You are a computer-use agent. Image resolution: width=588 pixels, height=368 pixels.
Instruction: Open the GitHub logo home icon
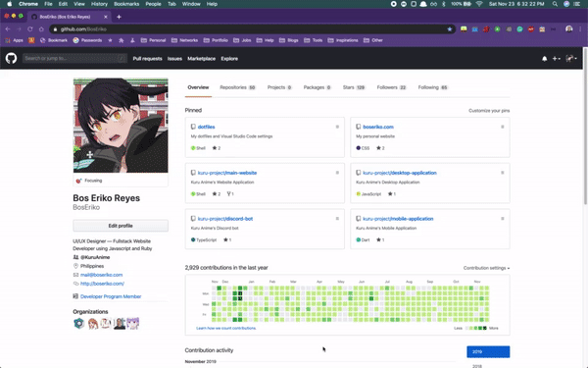pos(11,58)
